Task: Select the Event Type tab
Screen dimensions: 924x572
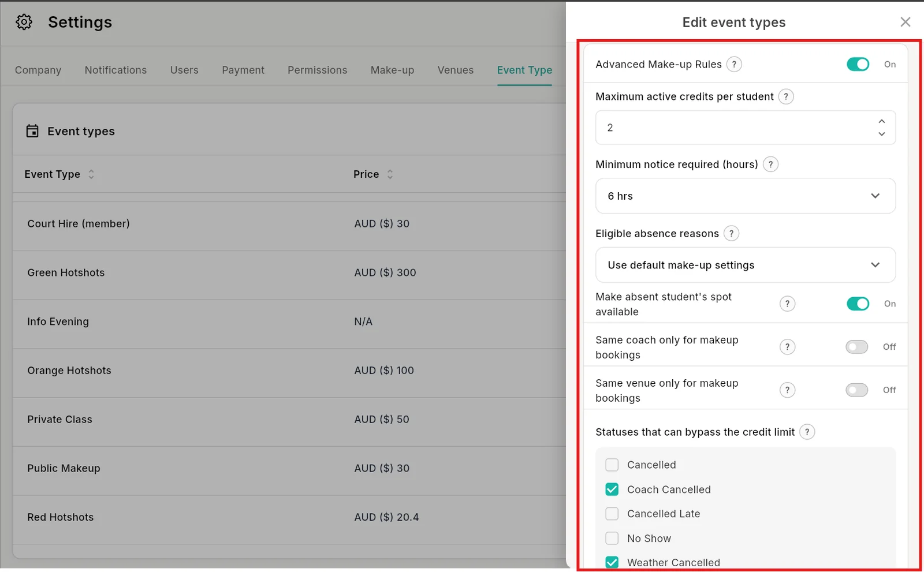Action: (x=524, y=70)
